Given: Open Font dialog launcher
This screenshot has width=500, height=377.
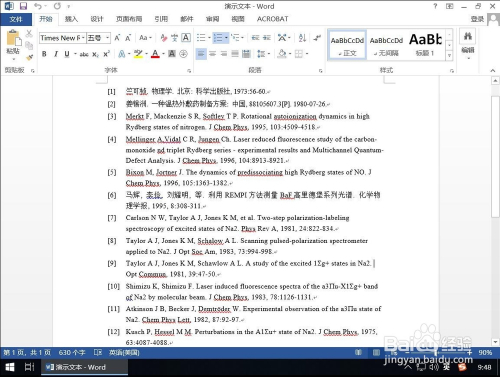Looking at the screenshot, I should [x=189, y=71].
